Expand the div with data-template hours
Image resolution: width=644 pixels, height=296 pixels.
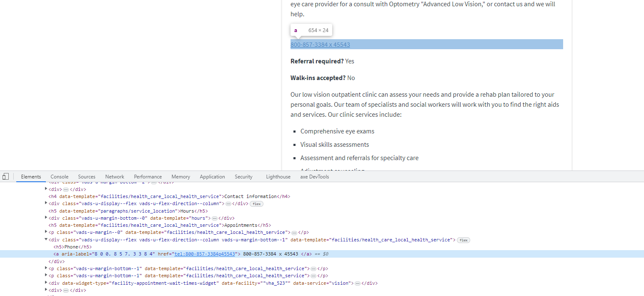(x=46, y=218)
